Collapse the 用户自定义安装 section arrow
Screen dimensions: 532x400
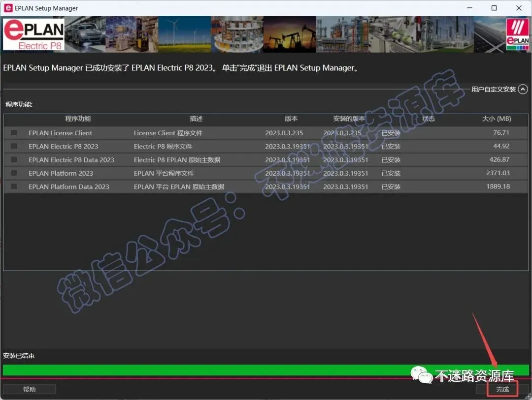(x=523, y=89)
